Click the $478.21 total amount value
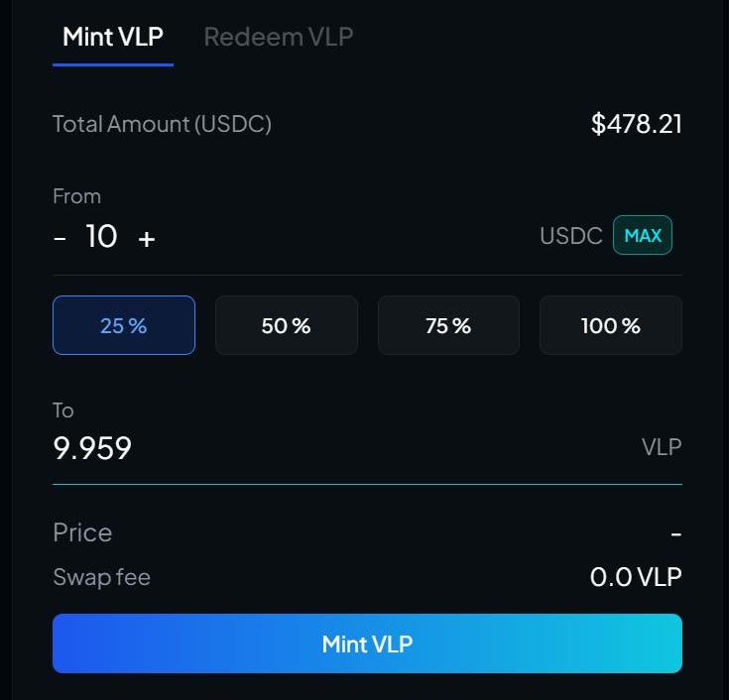This screenshot has width=729, height=700. [x=636, y=124]
